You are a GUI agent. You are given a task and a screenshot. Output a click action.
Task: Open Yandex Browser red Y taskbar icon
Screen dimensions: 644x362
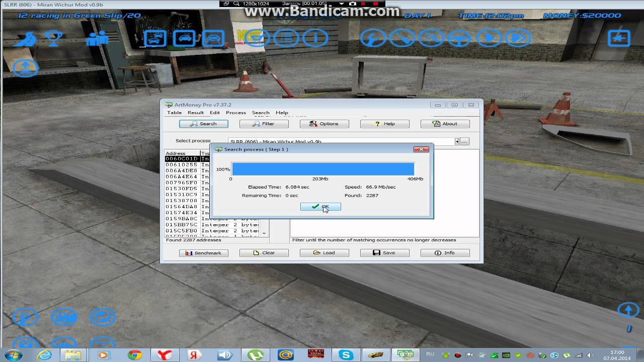pyautogui.click(x=165, y=355)
